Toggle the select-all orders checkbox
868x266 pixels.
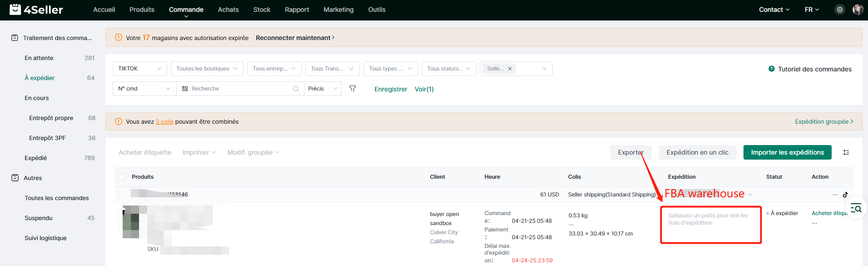pyautogui.click(x=121, y=177)
